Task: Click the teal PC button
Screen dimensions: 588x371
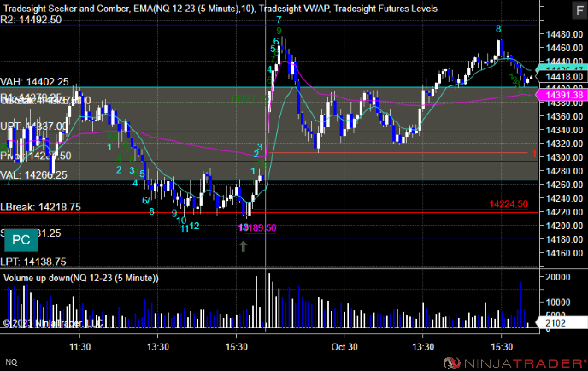Action: 21,239
